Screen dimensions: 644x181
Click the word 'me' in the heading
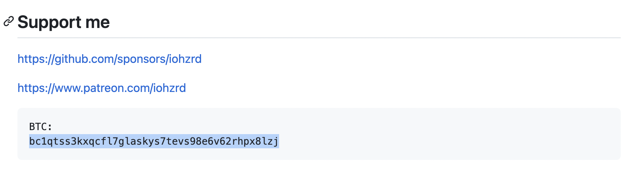click(x=97, y=23)
